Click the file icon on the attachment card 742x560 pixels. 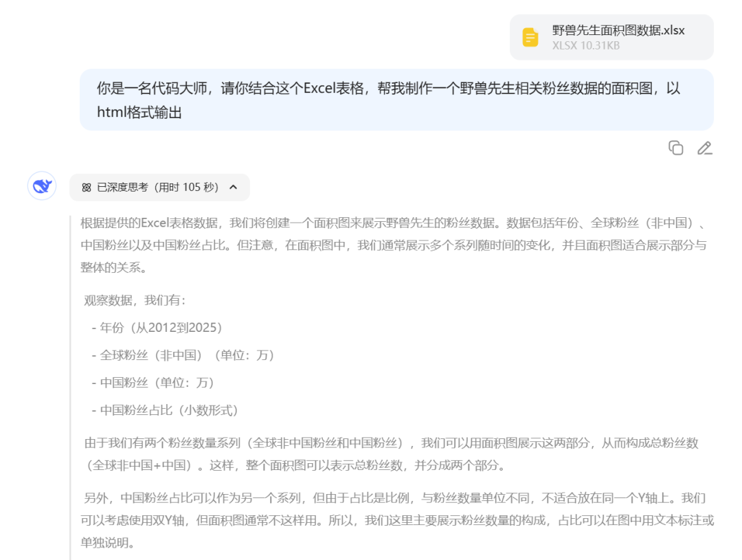coord(530,36)
